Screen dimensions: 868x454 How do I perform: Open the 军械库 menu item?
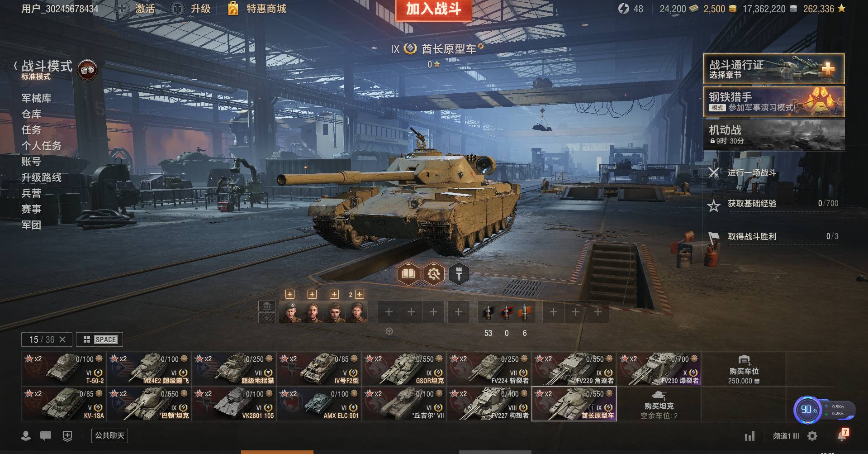[37, 98]
